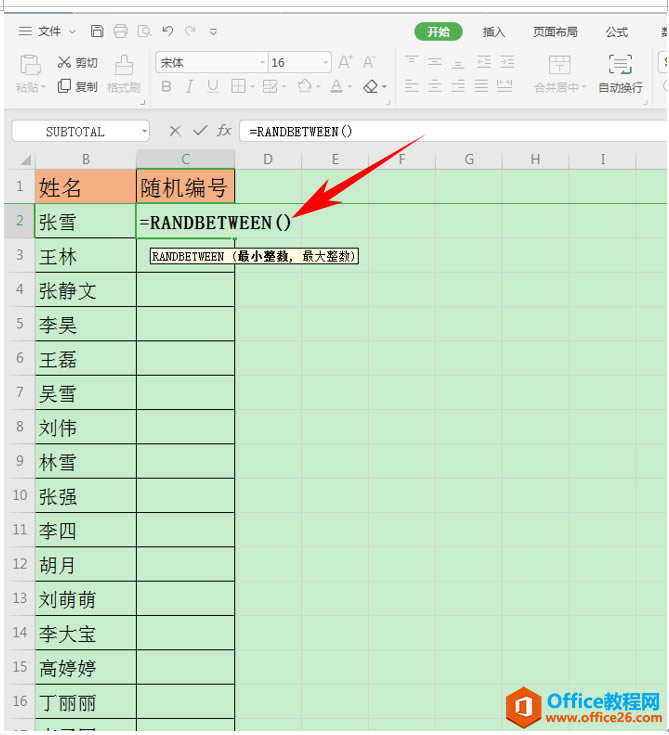Click the 粘贴 paste button

pyautogui.click(x=30, y=74)
